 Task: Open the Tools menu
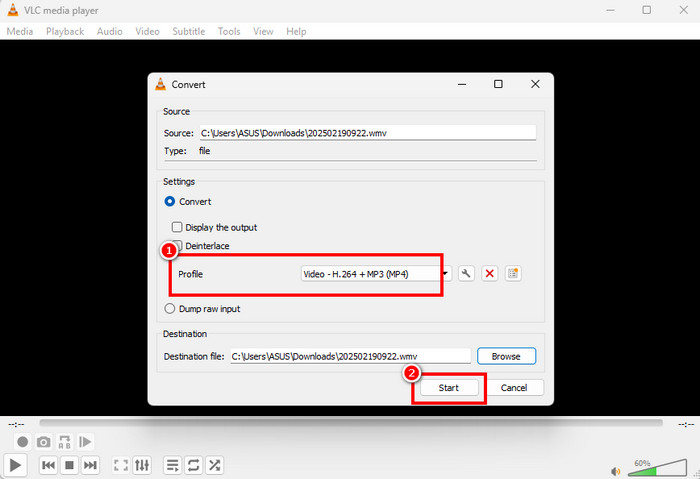pos(229,31)
